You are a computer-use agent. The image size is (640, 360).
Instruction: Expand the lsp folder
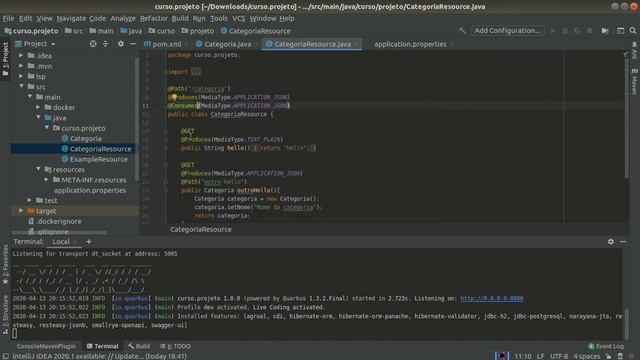point(21,76)
